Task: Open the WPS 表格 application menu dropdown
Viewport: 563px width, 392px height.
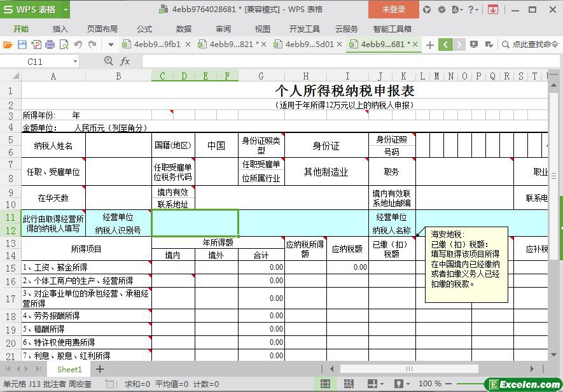Action: point(62,10)
